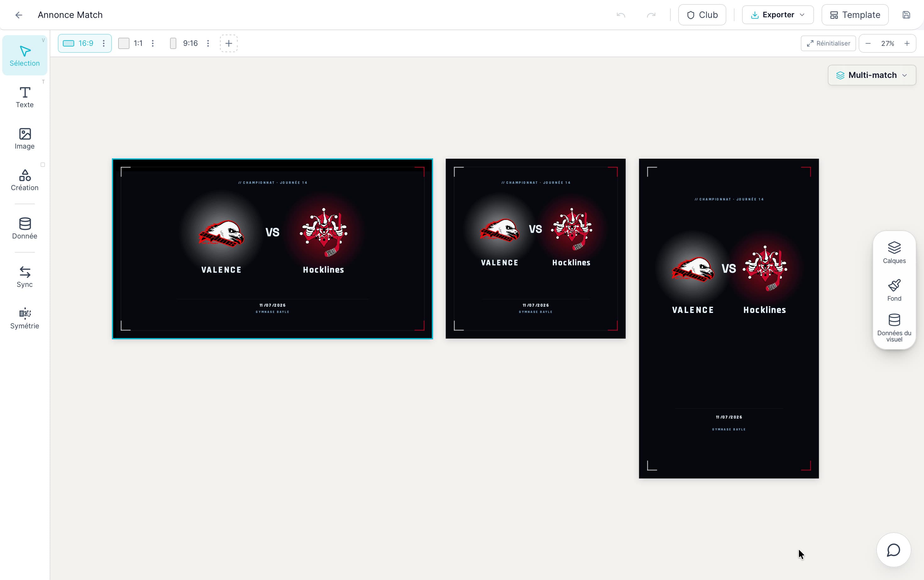Expand the Exporter dropdown

click(778, 15)
